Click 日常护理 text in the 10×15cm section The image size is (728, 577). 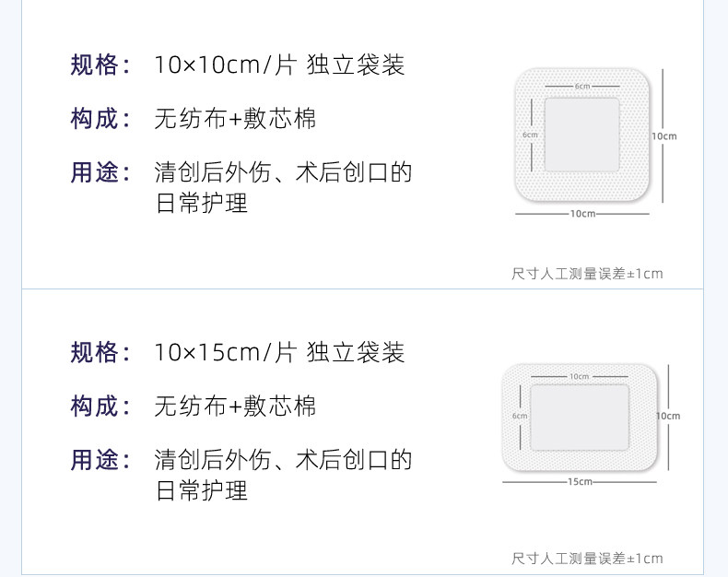pyautogui.click(x=202, y=491)
